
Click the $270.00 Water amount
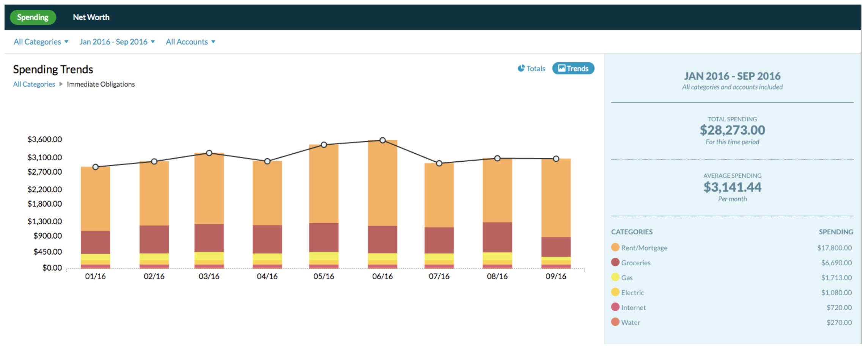pyautogui.click(x=839, y=322)
